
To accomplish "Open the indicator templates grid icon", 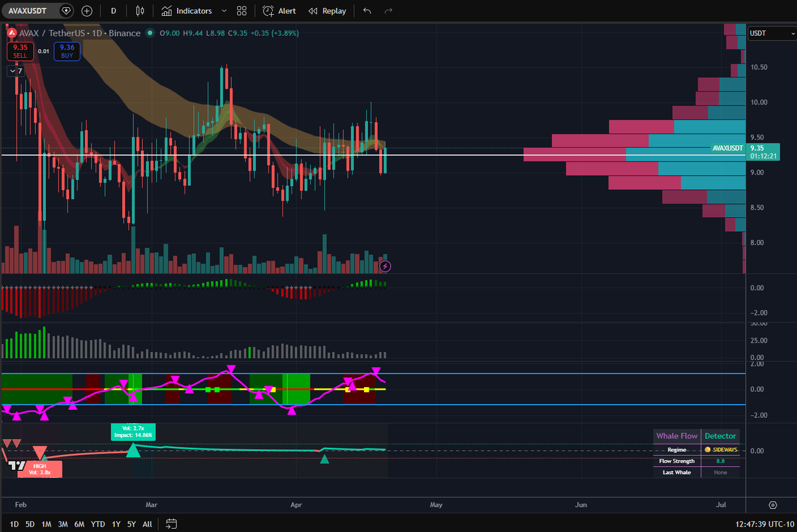I will click(x=242, y=11).
